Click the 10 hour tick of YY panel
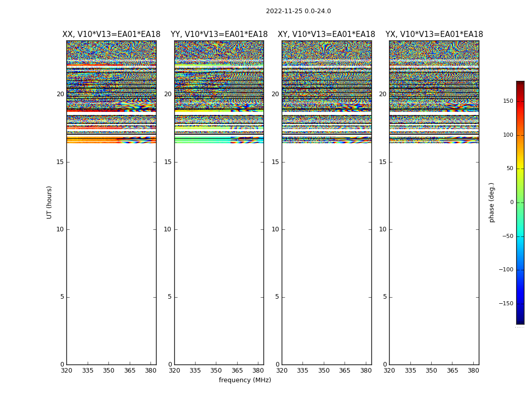The height and width of the screenshot is (405, 532). 167,229
